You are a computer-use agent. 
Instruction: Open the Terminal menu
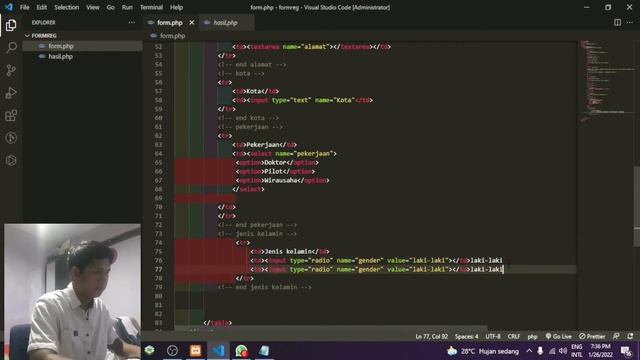pyautogui.click(x=151, y=7)
